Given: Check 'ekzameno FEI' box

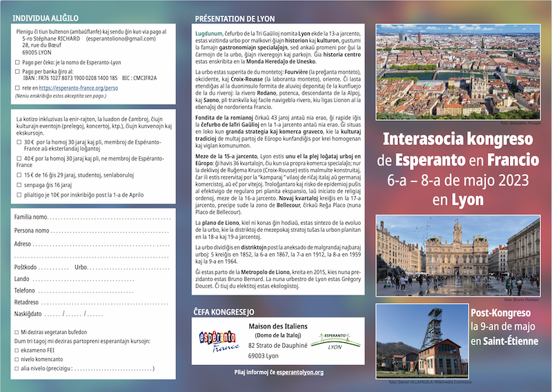Looking at the screenshot, I should point(17,351).
